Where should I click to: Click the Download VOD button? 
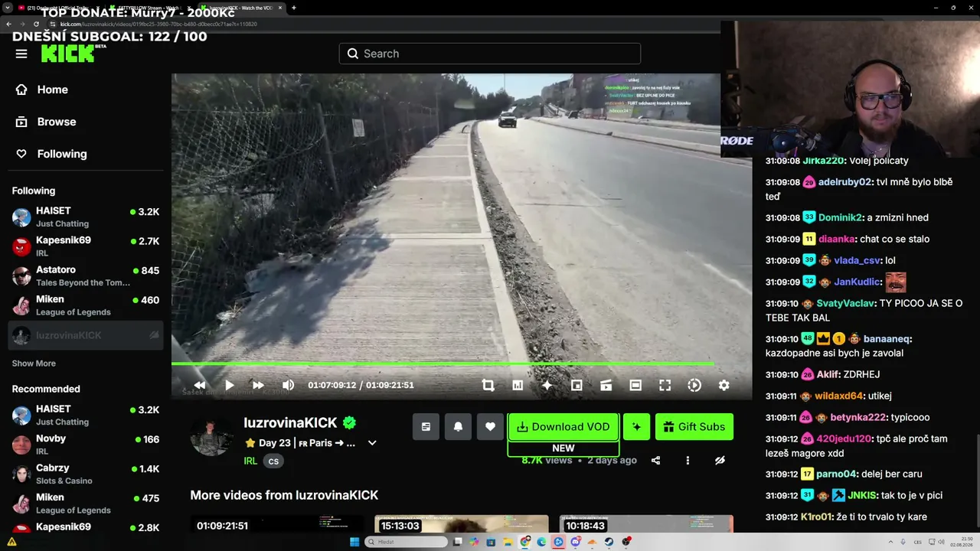pos(563,427)
